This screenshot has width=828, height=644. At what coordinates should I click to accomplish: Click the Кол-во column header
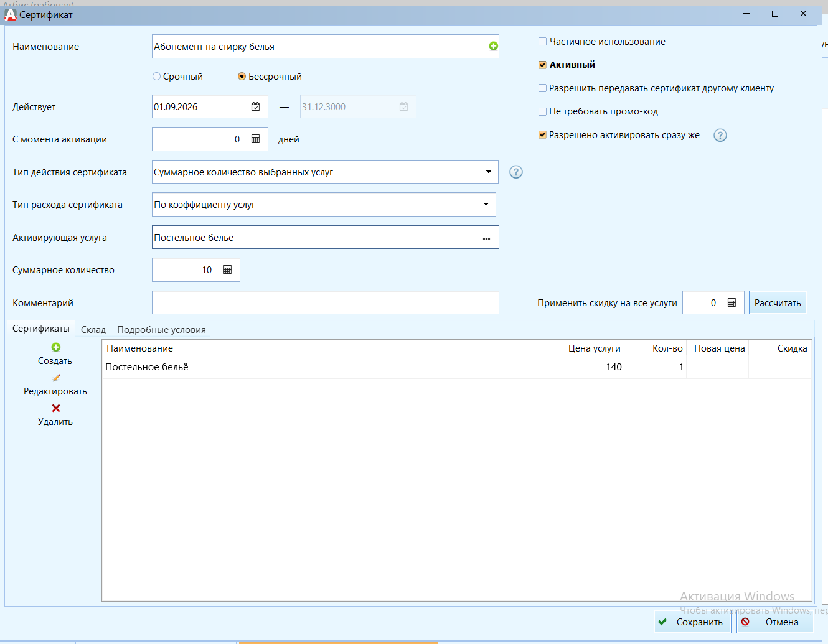coord(656,348)
